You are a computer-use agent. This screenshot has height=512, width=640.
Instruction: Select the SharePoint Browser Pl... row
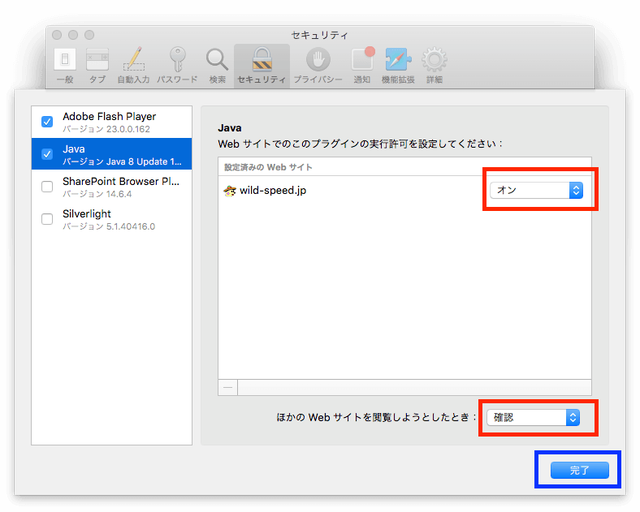tap(112, 187)
